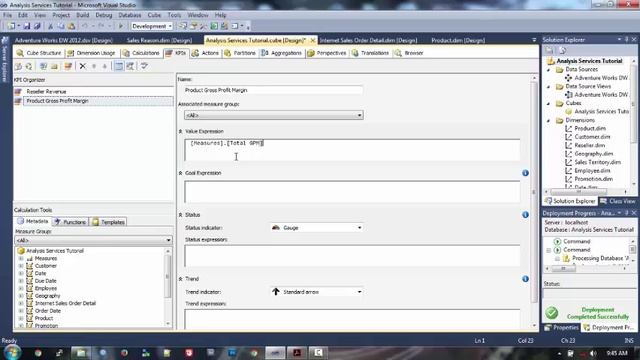Close the Analysis Services Tutorial.cube tab
Viewport: 640px width, 360px height.
coord(313,40)
